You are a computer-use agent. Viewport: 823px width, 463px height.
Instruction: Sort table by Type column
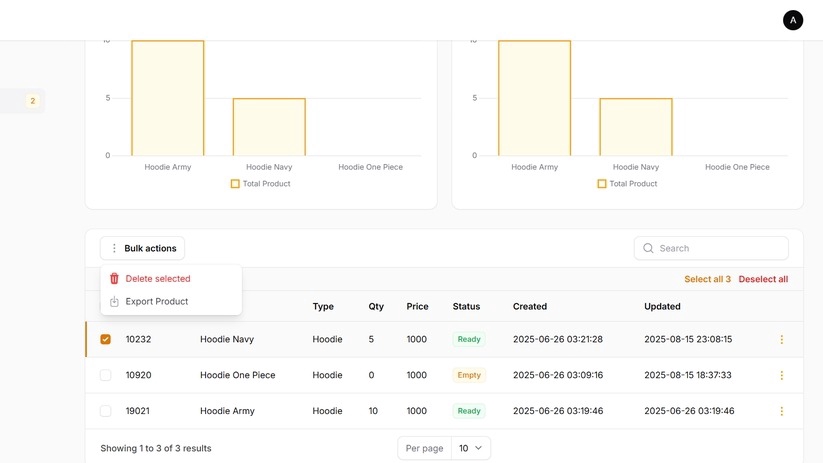point(323,307)
